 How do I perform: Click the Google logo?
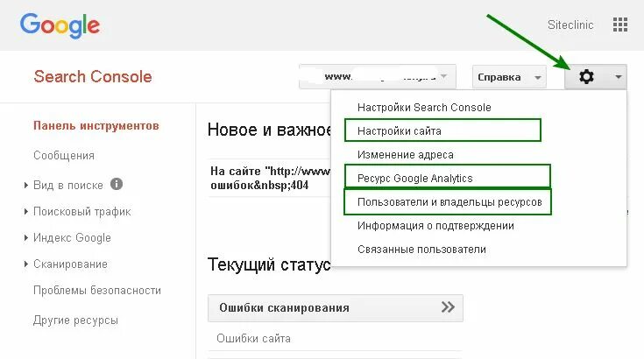tap(60, 25)
